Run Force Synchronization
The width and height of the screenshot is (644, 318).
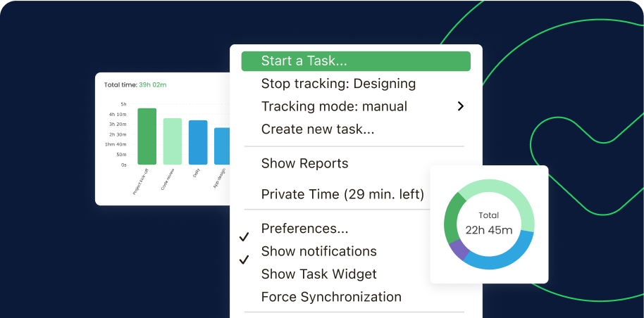pos(331,297)
